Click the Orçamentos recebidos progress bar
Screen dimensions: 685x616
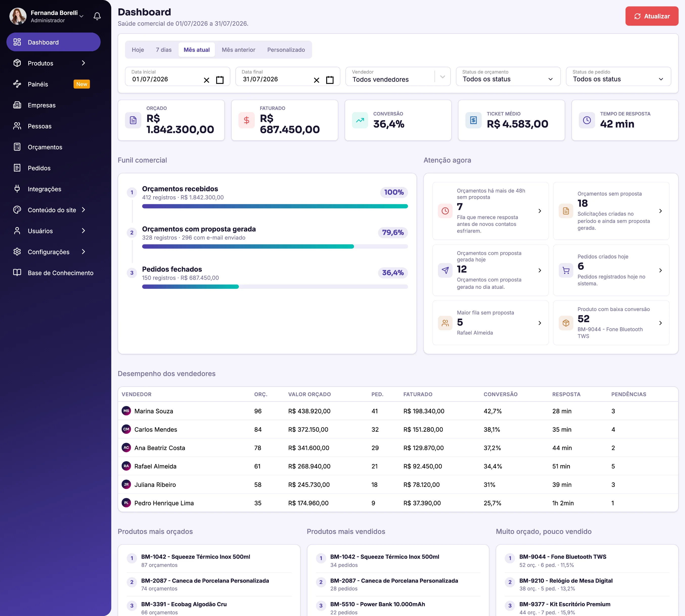click(x=275, y=206)
